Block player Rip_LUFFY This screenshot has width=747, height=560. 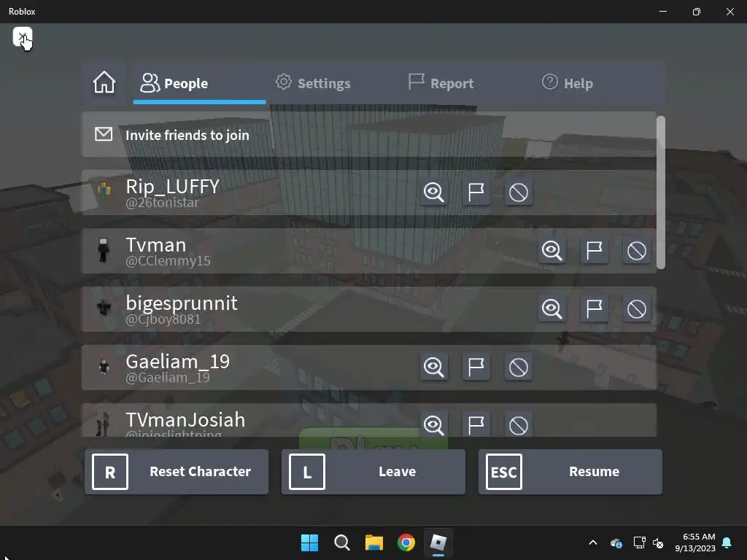(519, 192)
